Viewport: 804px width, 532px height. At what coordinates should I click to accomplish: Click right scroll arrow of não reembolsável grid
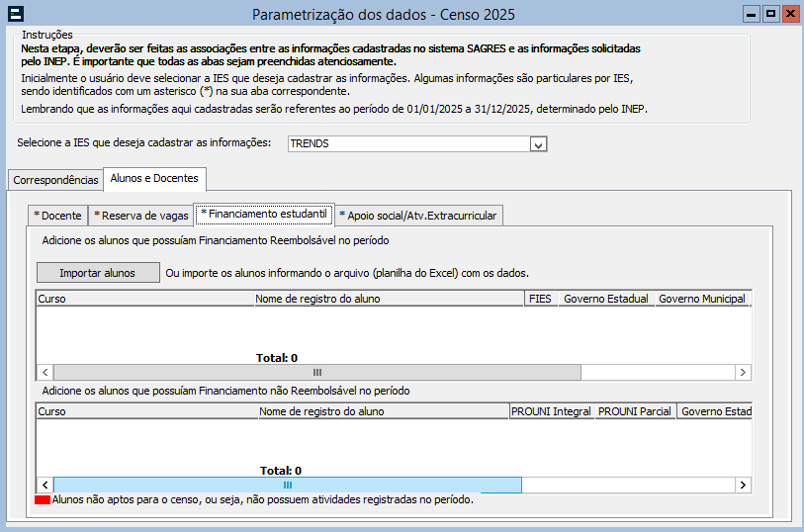point(743,486)
